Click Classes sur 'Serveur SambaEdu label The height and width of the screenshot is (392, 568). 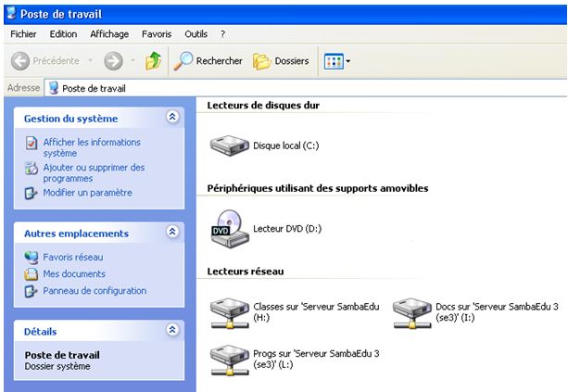[316, 312]
